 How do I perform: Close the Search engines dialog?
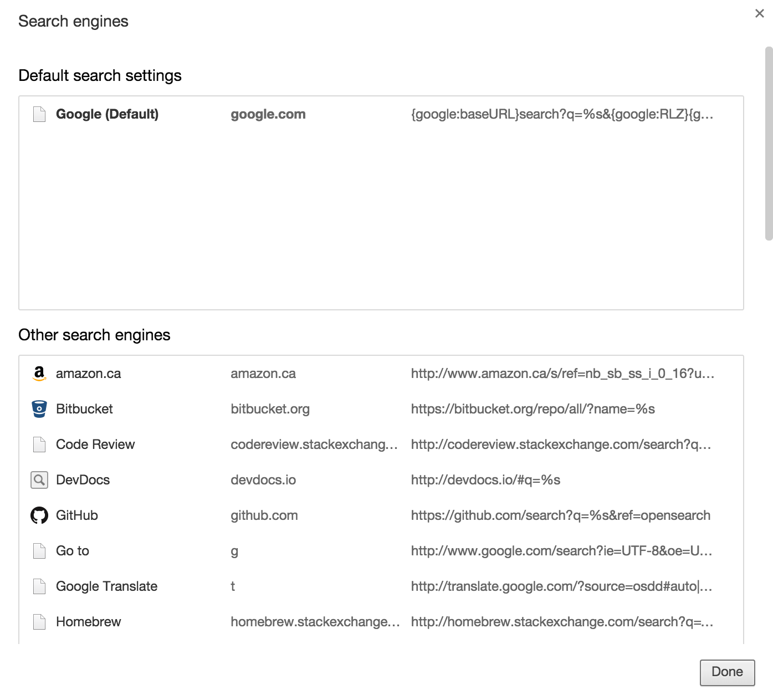click(x=760, y=13)
